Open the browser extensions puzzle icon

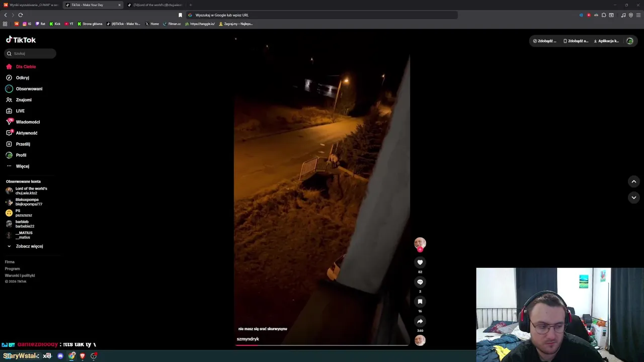[604, 15]
